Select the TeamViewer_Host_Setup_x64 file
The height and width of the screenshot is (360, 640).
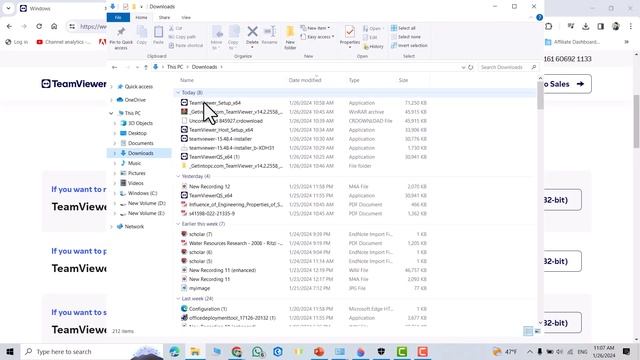[x=221, y=130]
